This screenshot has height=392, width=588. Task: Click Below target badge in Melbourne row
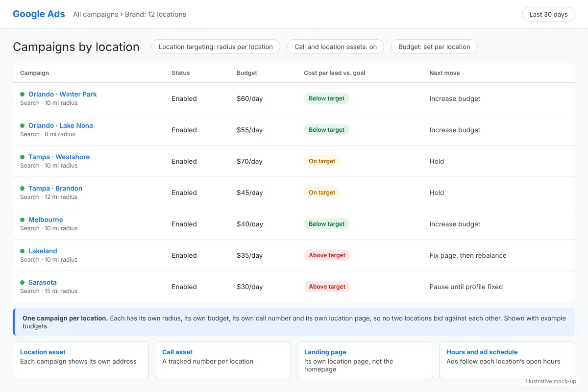point(326,224)
